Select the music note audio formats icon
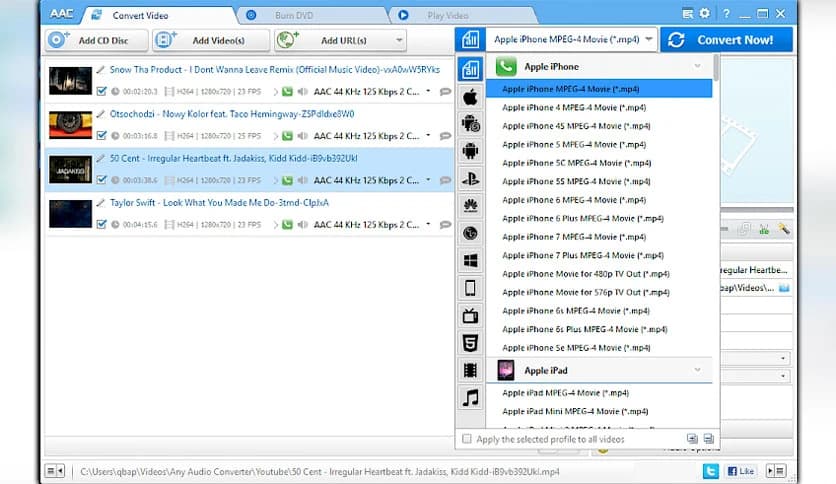836x484 pixels. coord(470,398)
